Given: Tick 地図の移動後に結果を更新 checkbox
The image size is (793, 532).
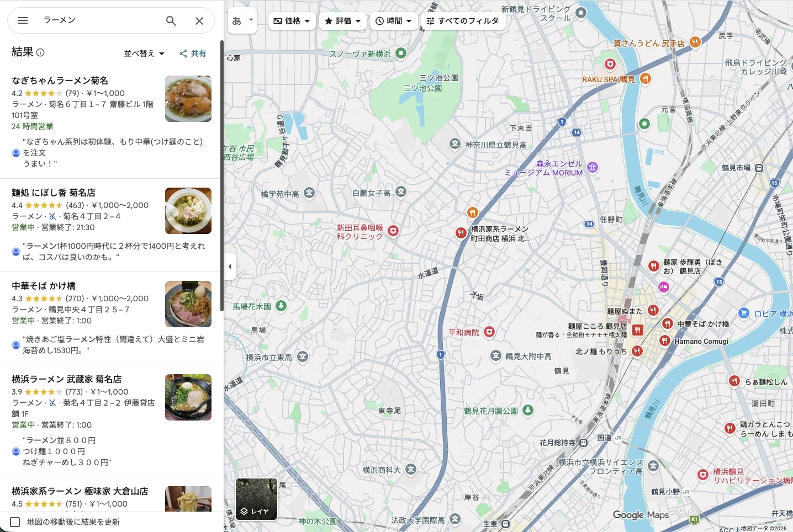Looking at the screenshot, I should [15, 522].
